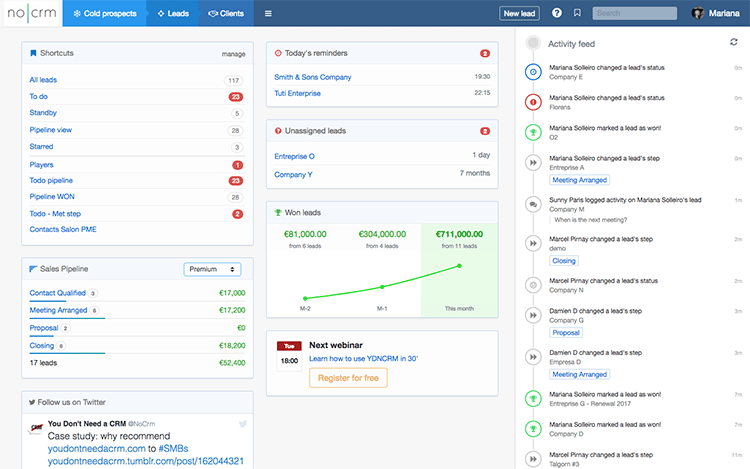Viewport: 750px width, 469px height.
Task: Open the help question mark icon
Action: (x=557, y=13)
